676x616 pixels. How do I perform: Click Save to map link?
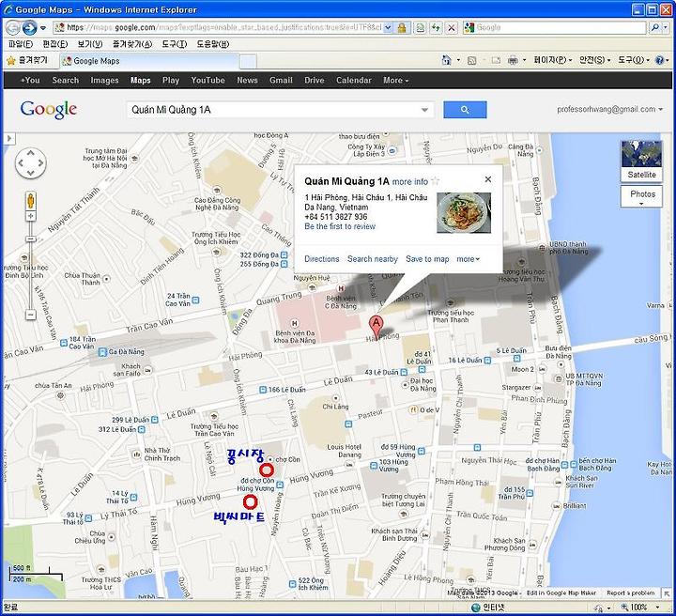[x=427, y=259]
